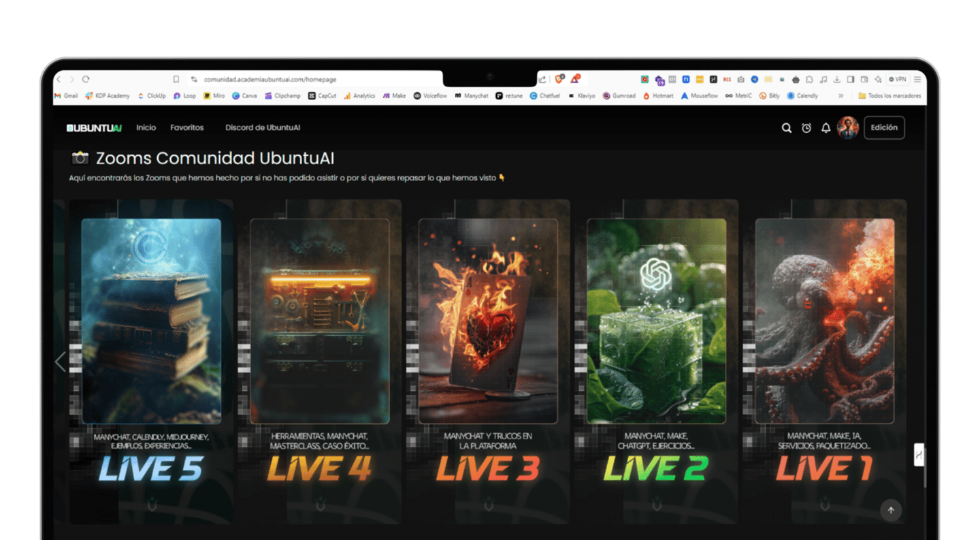Click the UbuntuAI logo
980x540 pixels.
point(94,128)
